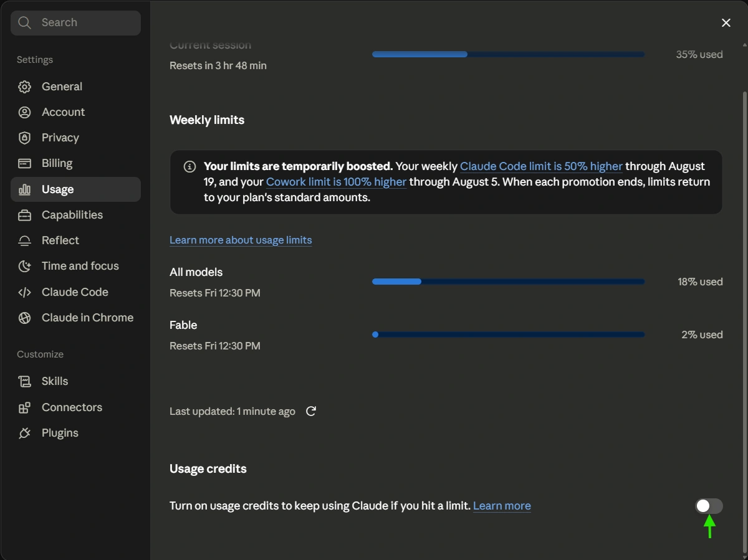Open the Plugins page

click(x=75, y=433)
